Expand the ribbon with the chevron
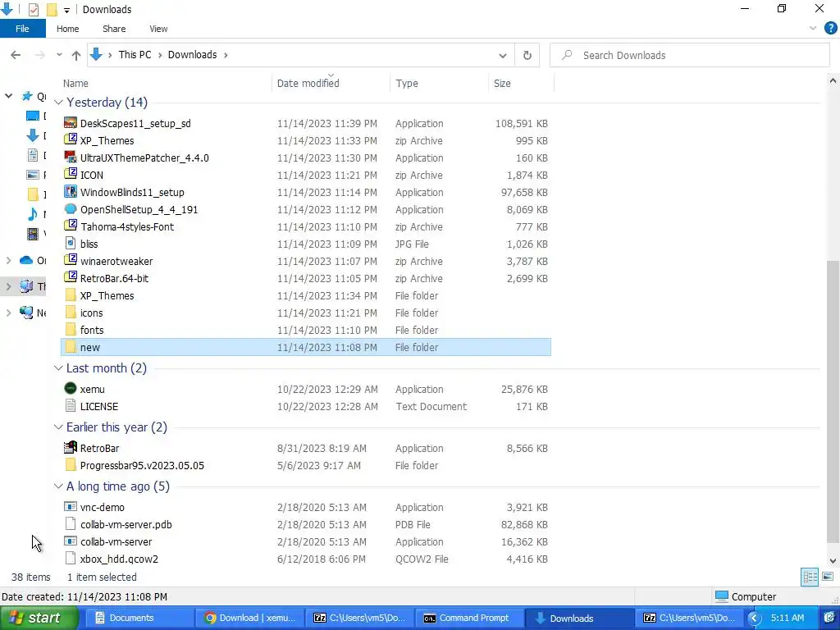Image resolution: width=840 pixels, height=630 pixels. 813,29
